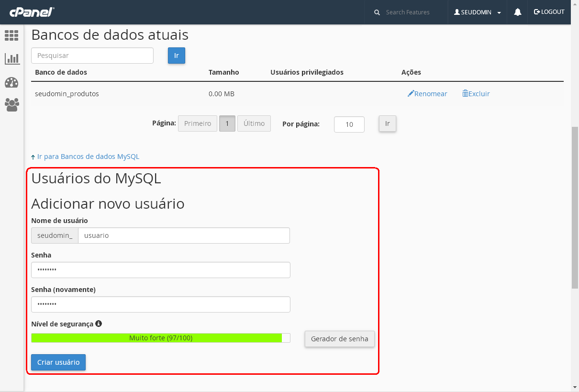Image resolution: width=579 pixels, height=392 pixels.
Task: Click the Adicionar novo usuário heading
Action: [108, 204]
